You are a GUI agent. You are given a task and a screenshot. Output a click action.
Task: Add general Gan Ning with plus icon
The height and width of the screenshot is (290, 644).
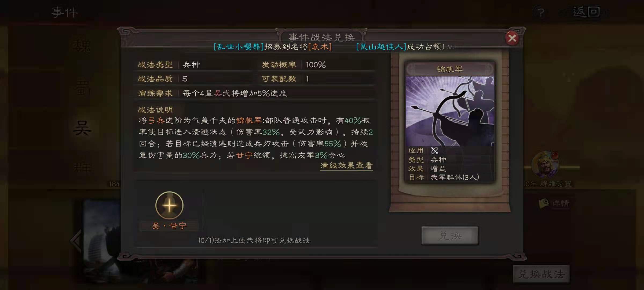(169, 205)
